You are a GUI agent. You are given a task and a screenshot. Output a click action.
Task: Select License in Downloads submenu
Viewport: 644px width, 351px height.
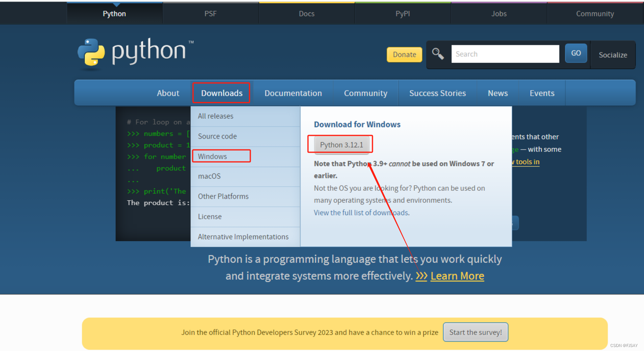246,217
